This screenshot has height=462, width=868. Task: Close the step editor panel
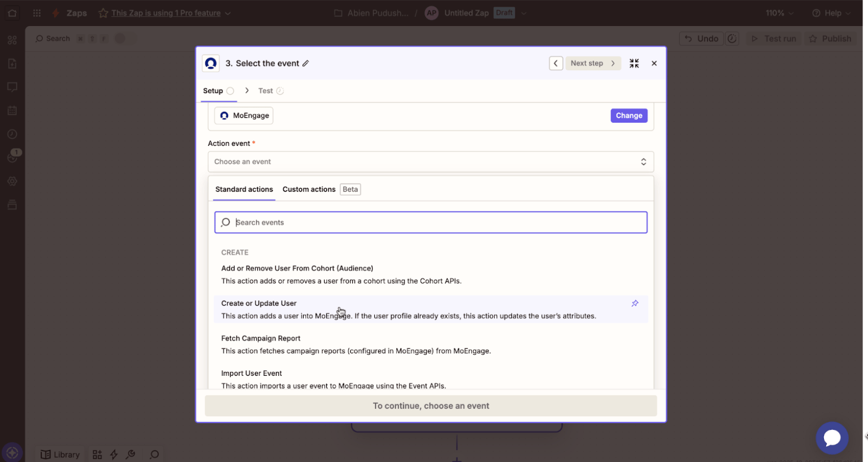[x=654, y=64]
